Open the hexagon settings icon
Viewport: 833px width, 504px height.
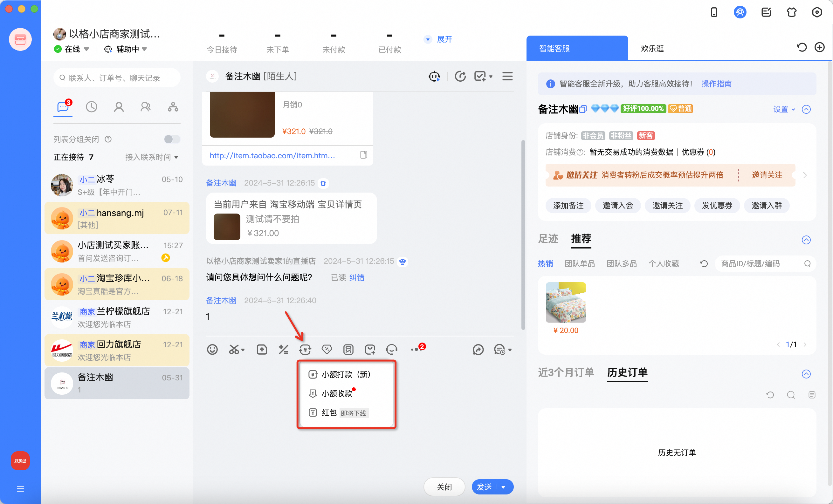tap(817, 12)
